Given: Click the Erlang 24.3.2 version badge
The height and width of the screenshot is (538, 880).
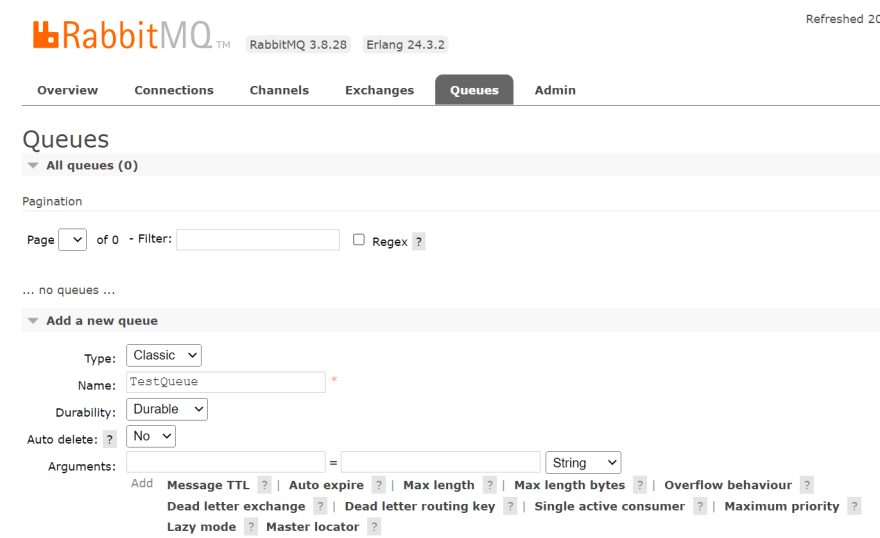Looking at the screenshot, I should pyautogui.click(x=405, y=45).
